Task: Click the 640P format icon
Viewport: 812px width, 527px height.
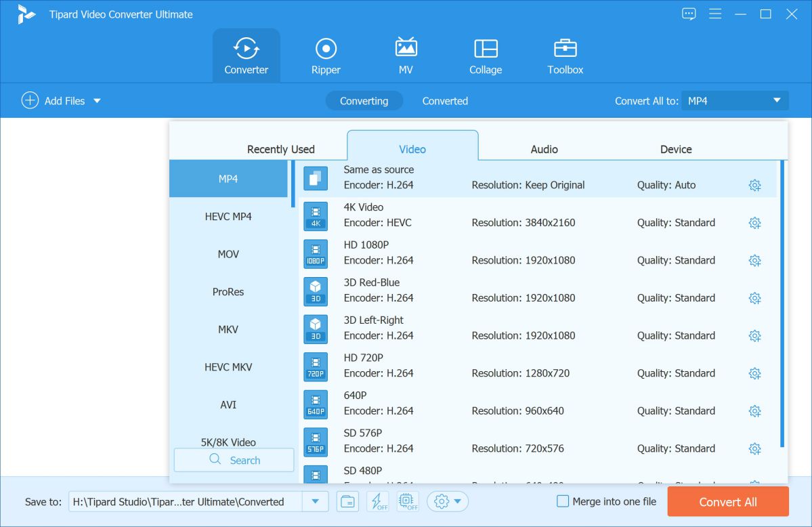Action: point(316,404)
